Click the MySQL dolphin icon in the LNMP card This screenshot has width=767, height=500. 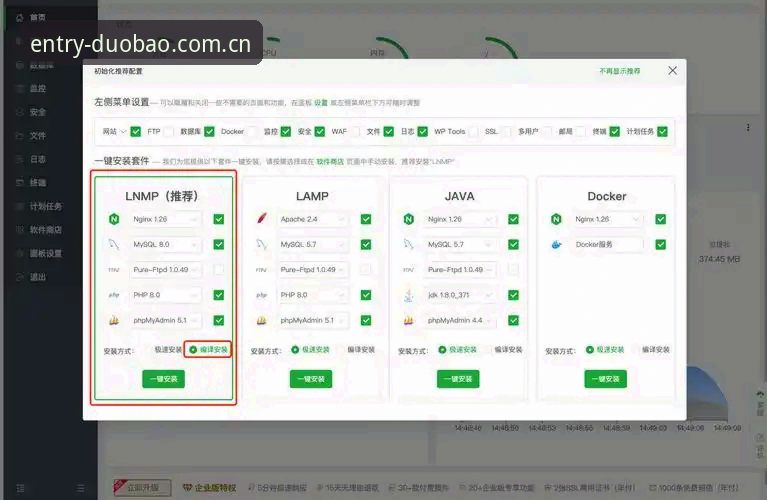tap(114, 244)
